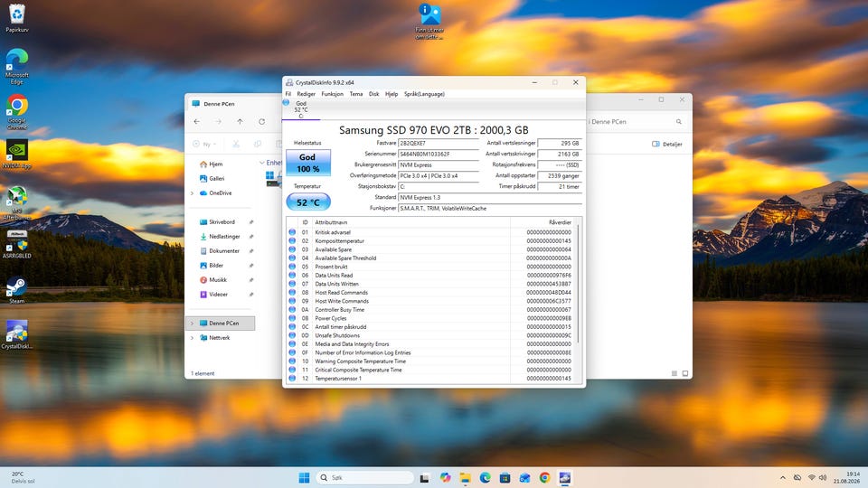
Task: Open the Tema menu
Action: (356, 94)
